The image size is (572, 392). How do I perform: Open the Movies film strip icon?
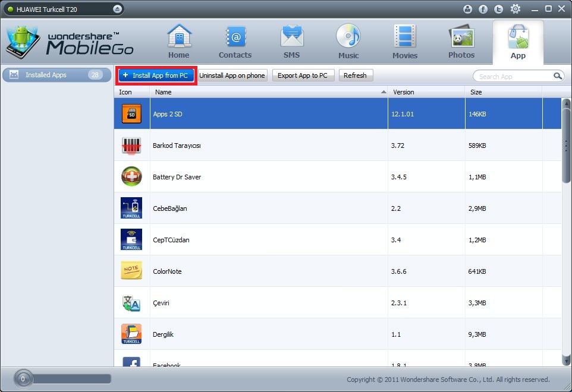(404, 36)
